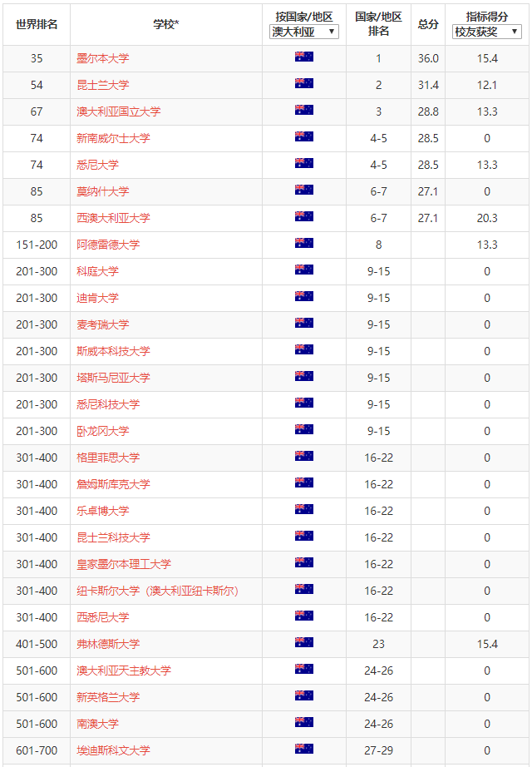Click the Australian flag in 塔斯马尼亚大学 row
The width and height of the screenshot is (532, 767).
click(x=304, y=376)
